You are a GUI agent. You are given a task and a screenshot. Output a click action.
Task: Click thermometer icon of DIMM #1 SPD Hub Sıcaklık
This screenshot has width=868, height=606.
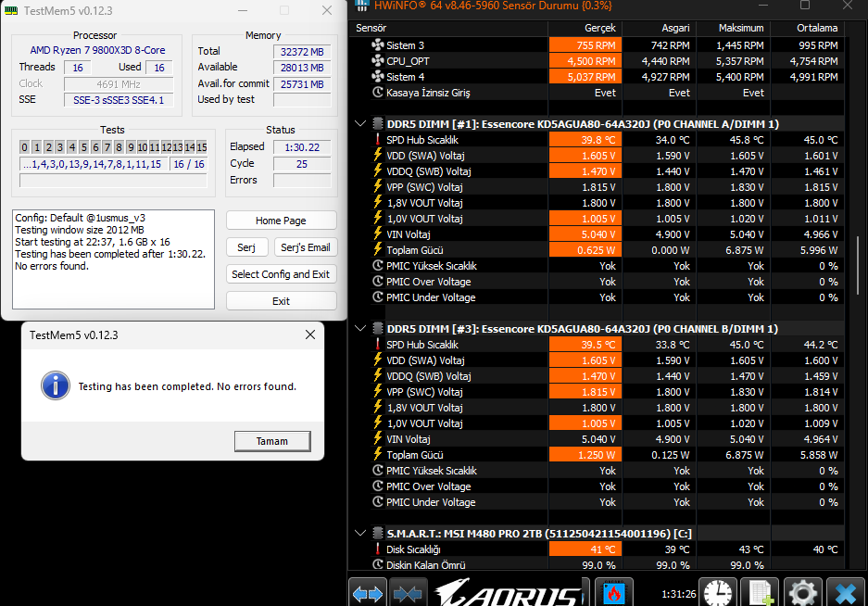[378, 140]
